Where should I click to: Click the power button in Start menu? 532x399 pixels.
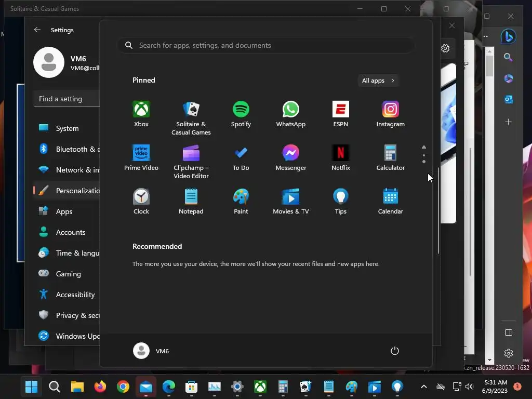click(x=395, y=351)
